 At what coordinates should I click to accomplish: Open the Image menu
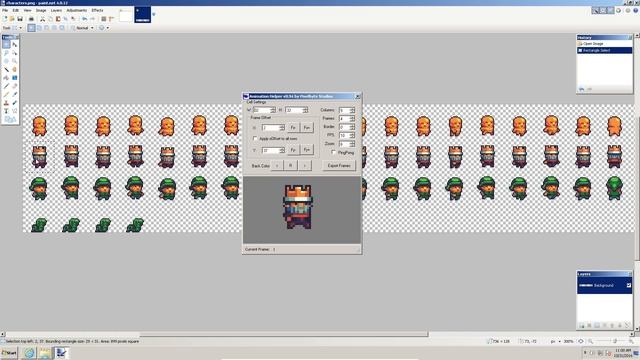pyautogui.click(x=41, y=10)
